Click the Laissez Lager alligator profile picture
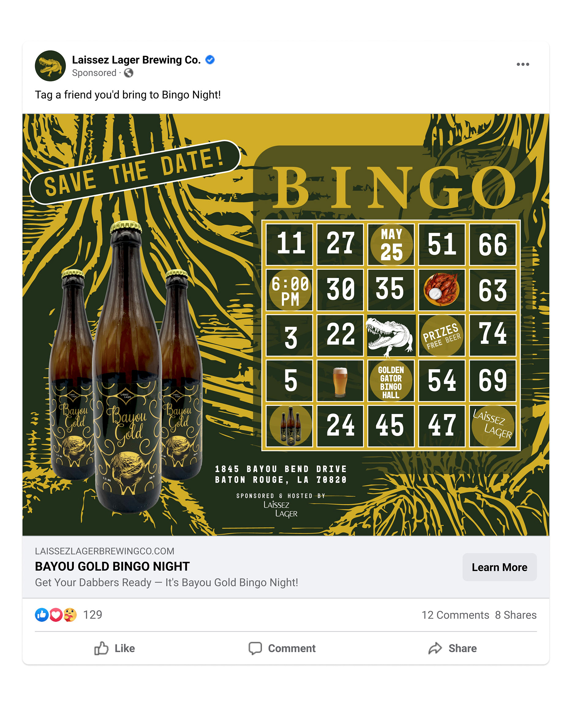The image size is (588, 704). tap(50, 66)
